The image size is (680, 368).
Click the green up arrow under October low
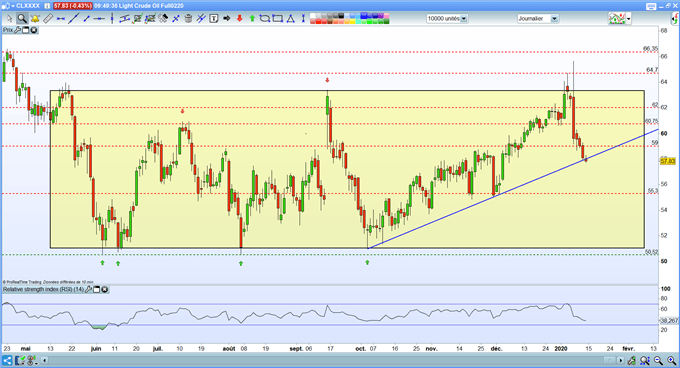coord(367,262)
